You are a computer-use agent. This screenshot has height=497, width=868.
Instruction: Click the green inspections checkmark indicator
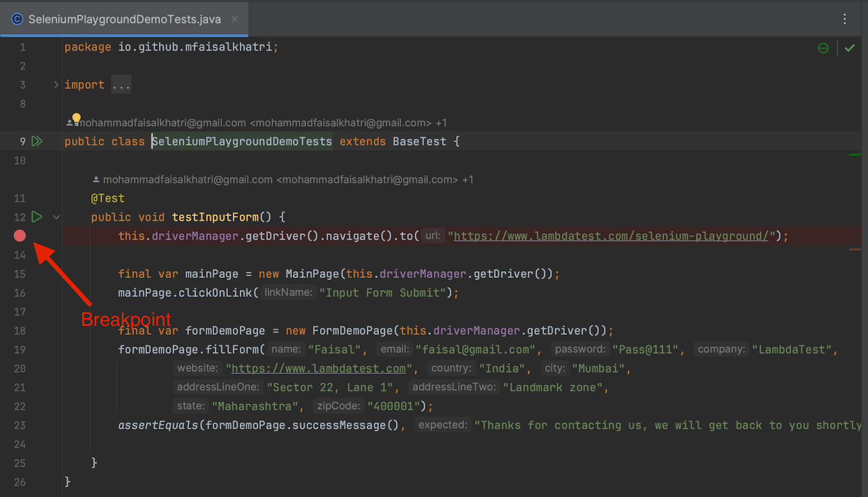(x=849, y=48)
